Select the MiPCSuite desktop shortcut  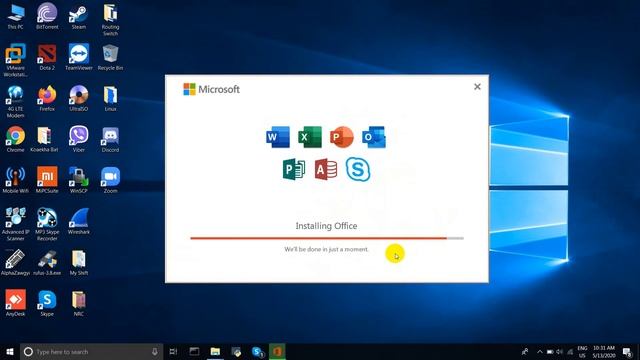pos(47,180)
